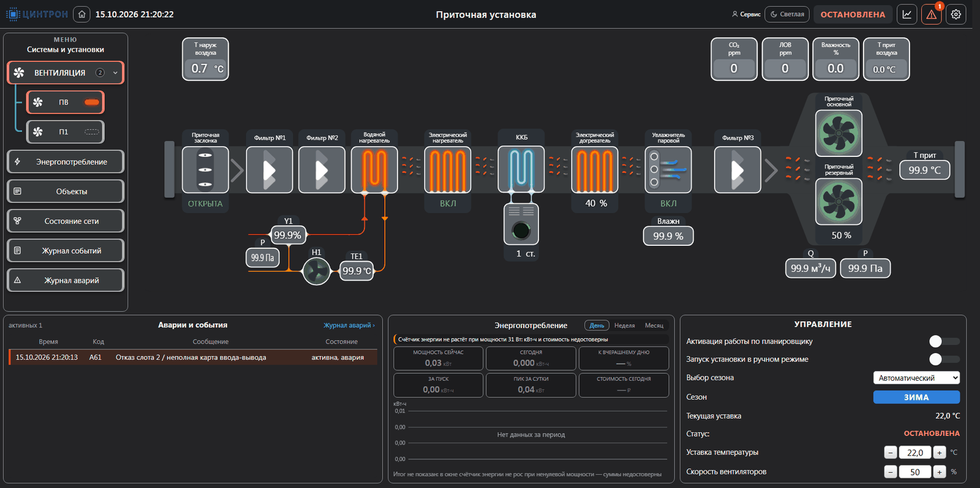Collapse the ВЕНТИЛЯЦИЯ menu chevron
980x488 pixels.
(115, 73)
